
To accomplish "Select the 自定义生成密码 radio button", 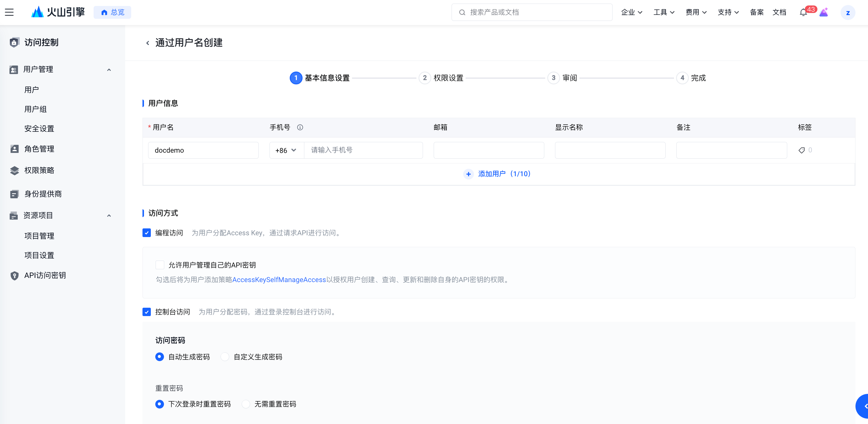I will [225, 357].
